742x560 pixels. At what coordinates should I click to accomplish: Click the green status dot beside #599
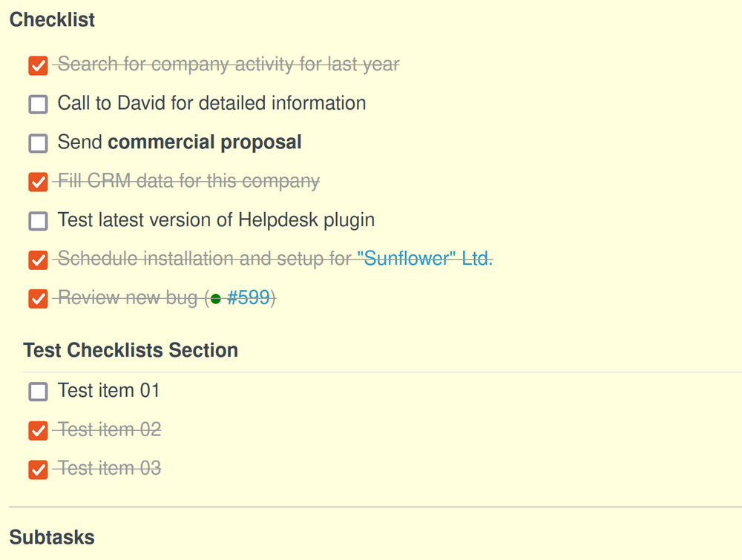point(215,299)
